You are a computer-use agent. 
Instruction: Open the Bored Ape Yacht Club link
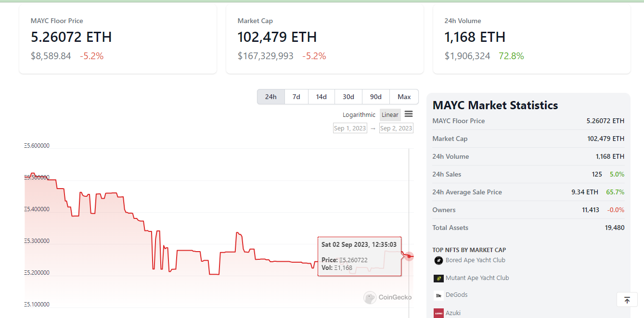475,260
